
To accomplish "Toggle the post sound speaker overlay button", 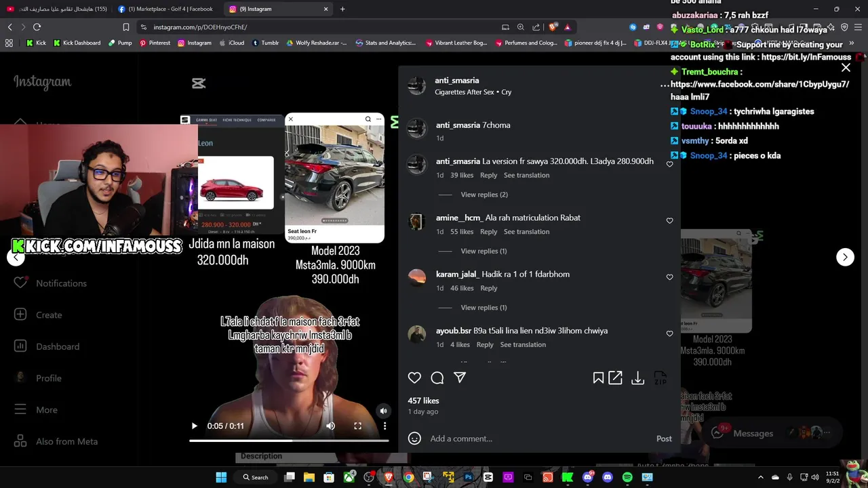I will point(383,411).
